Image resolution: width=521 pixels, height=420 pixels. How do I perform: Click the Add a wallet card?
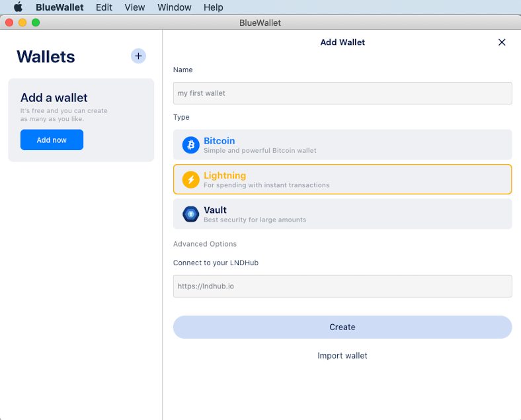coord(81,120)
